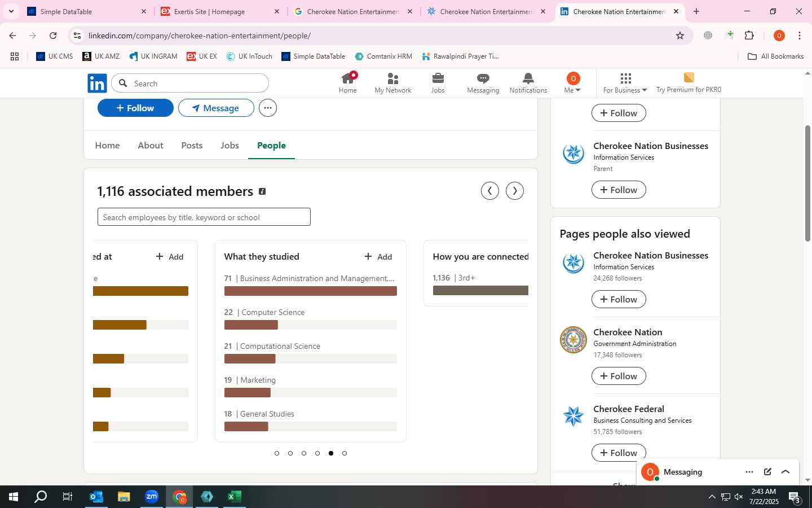Open Cherokee Nation Businesses parent link
Image resolution: width=812 pixels, height=508 pixels.
(651, 146)
